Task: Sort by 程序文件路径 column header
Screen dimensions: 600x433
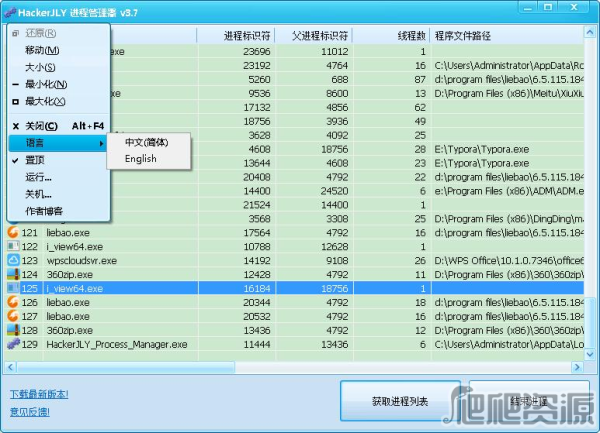Action: click(507, 36)
